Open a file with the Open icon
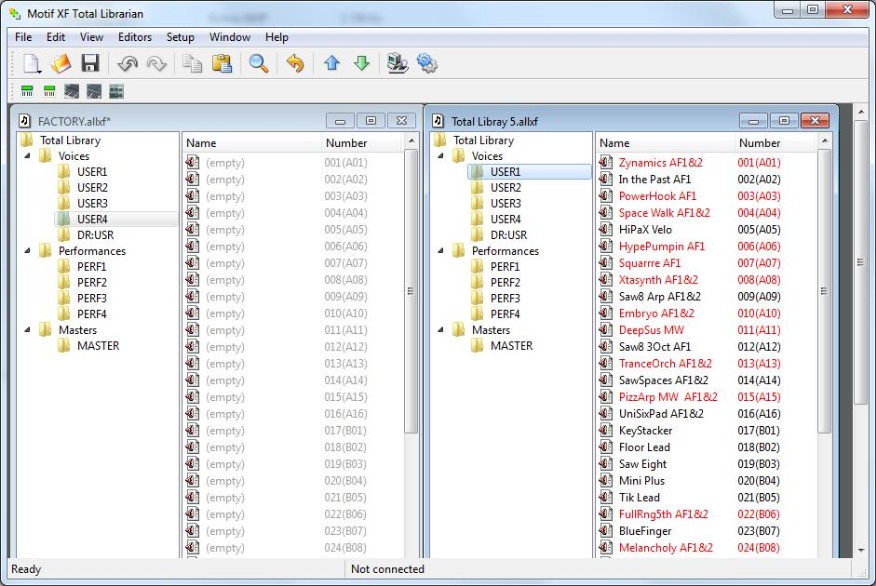Viewport: 876px width, 586px height. tap(61, 63)
